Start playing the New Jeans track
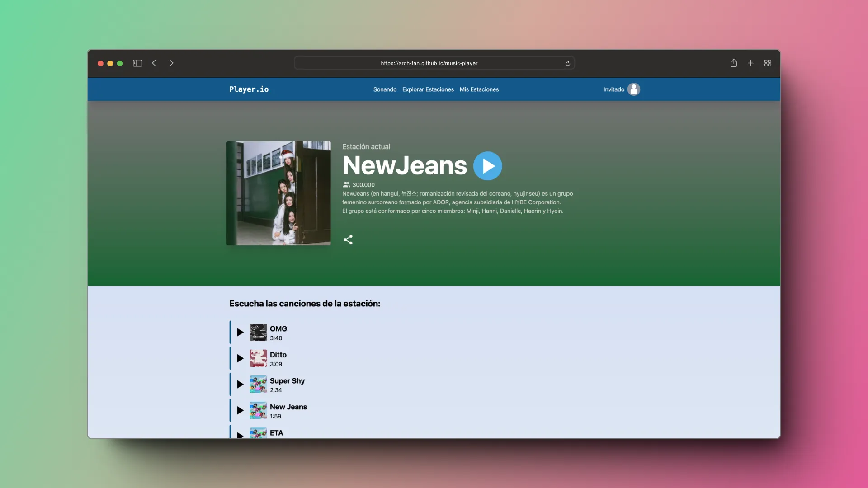Image resolution: width=868 pixels, height=488 pixels. [x=240, y=410]
